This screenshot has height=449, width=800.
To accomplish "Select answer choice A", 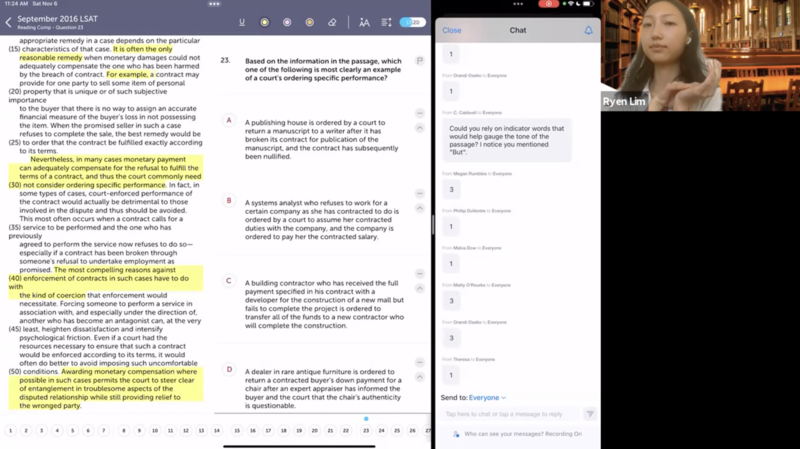I will click(229, 121).
